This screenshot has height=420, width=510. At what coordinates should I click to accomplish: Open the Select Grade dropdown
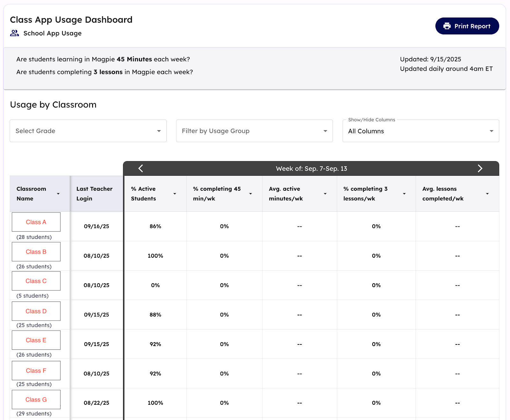click(x=88, y=131)
